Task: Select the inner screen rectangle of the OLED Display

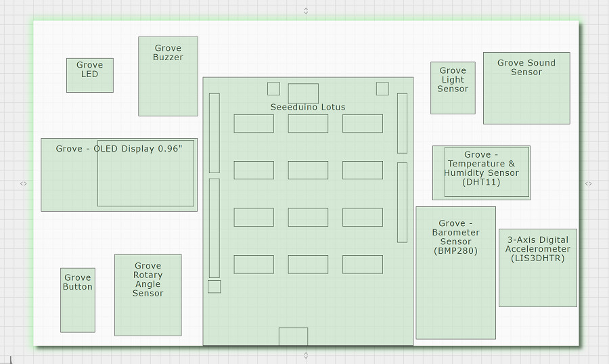Action: [145, 173]
